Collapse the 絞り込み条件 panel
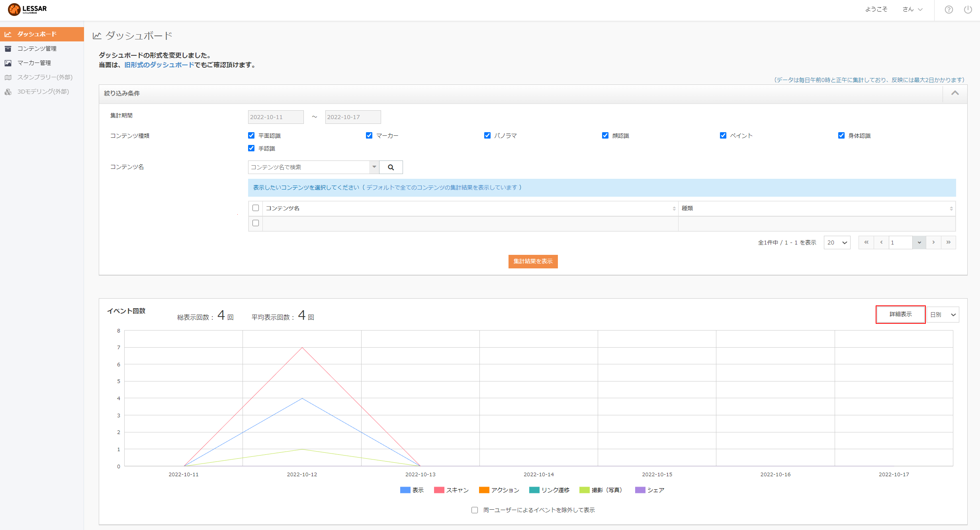This screenshot has height=530, width=980. coord(955,93)
